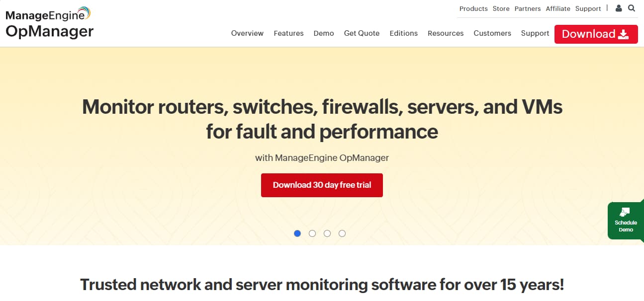Select the first carousel slide dot
644x301 pixels.
pyautogui.click(x=297, y=233)
